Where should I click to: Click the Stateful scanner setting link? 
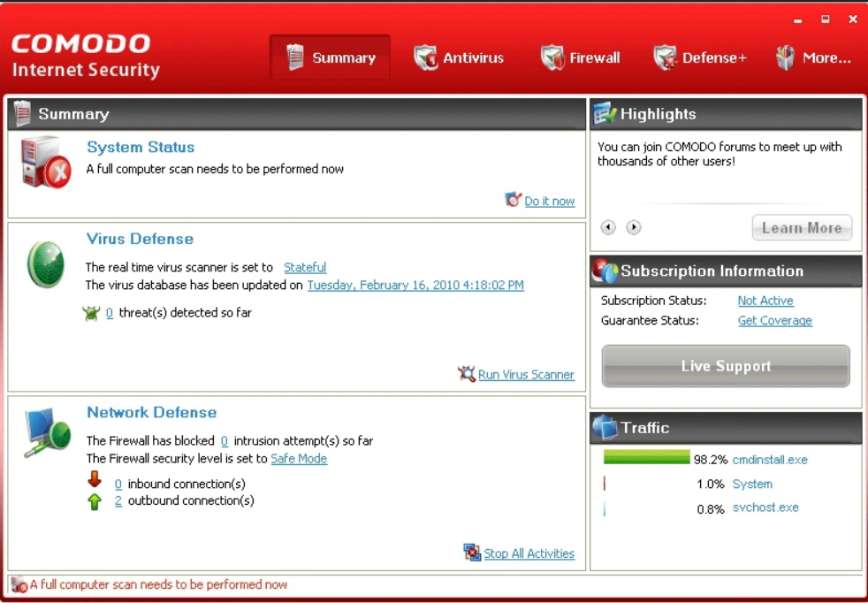tap(305, 267)
